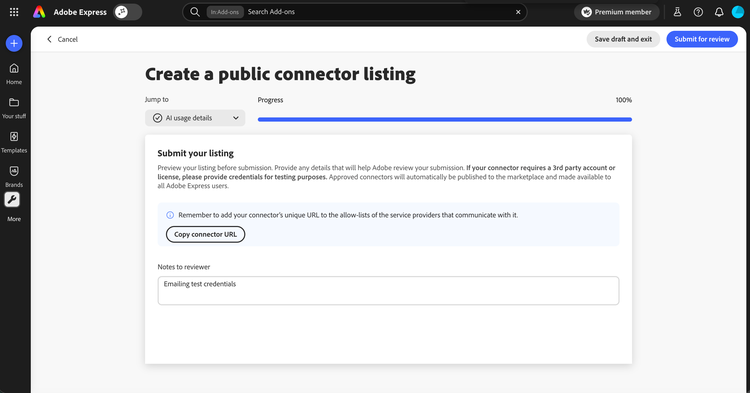
Task: Toggle the switch beside Adobe Express
Action: pyautogui.click(x=128, y=12)
